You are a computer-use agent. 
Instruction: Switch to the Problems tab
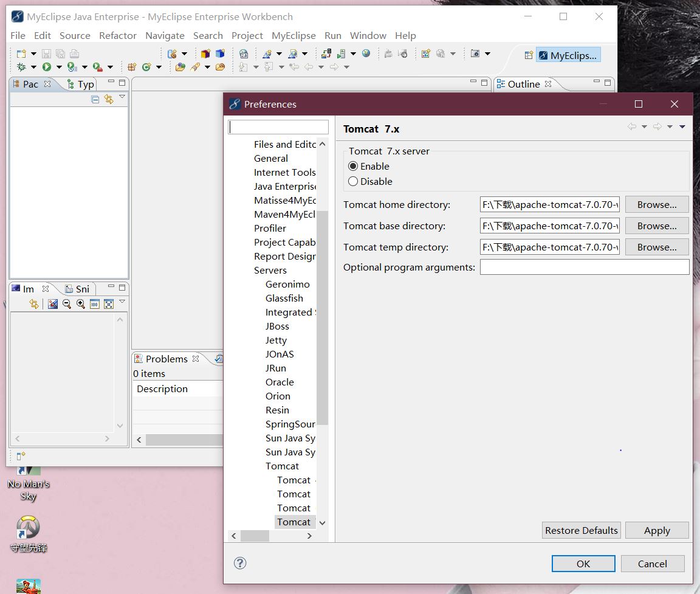[x=166, y=359]
